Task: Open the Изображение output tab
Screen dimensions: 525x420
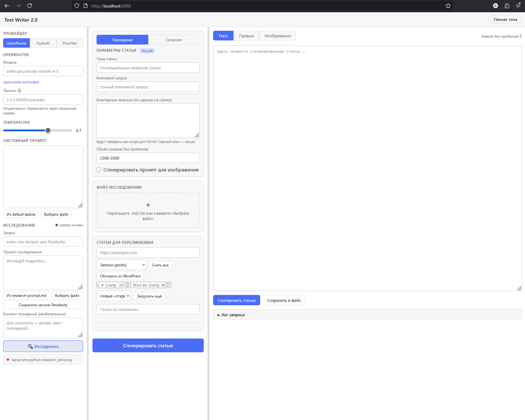Action: [x=277, y=36]
